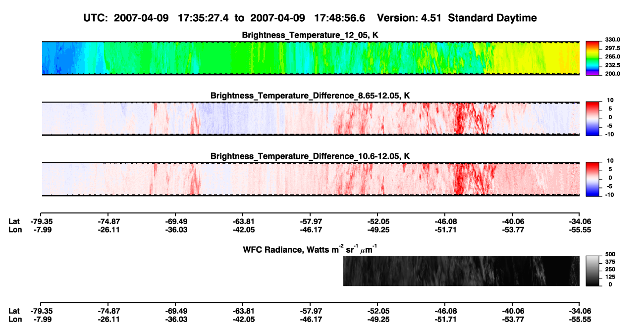Screen dimensions: 644x330
Task: Click the rainbow brightness temperature colorbar
Action: click(593, 58)
